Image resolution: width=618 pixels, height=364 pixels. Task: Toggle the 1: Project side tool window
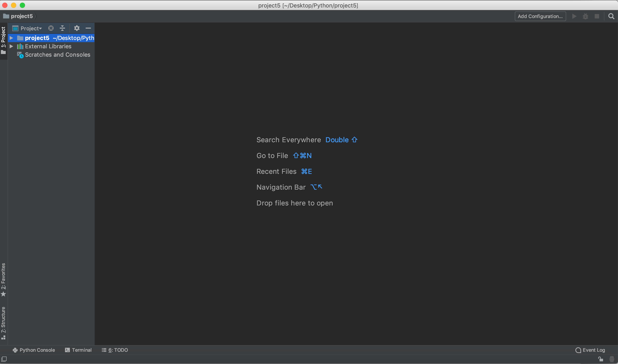(4, 40)
